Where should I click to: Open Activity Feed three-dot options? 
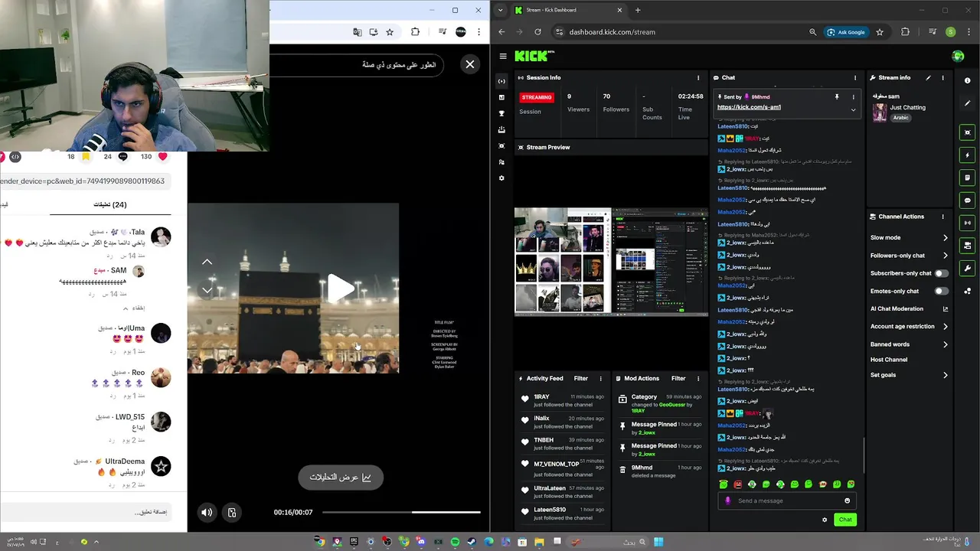point(600,378)
